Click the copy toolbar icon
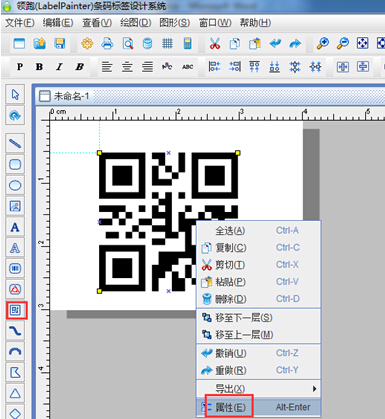 pyautogui.click(x=235, y=44)
